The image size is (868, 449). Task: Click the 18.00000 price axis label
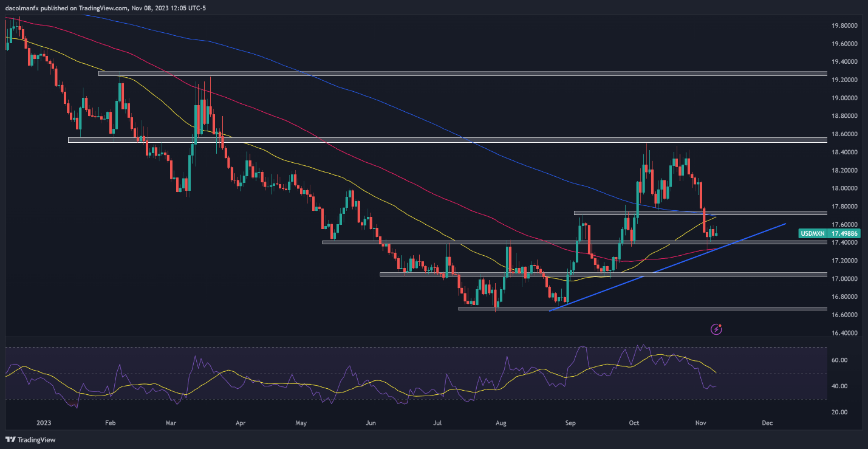click(x=845, y=189)
